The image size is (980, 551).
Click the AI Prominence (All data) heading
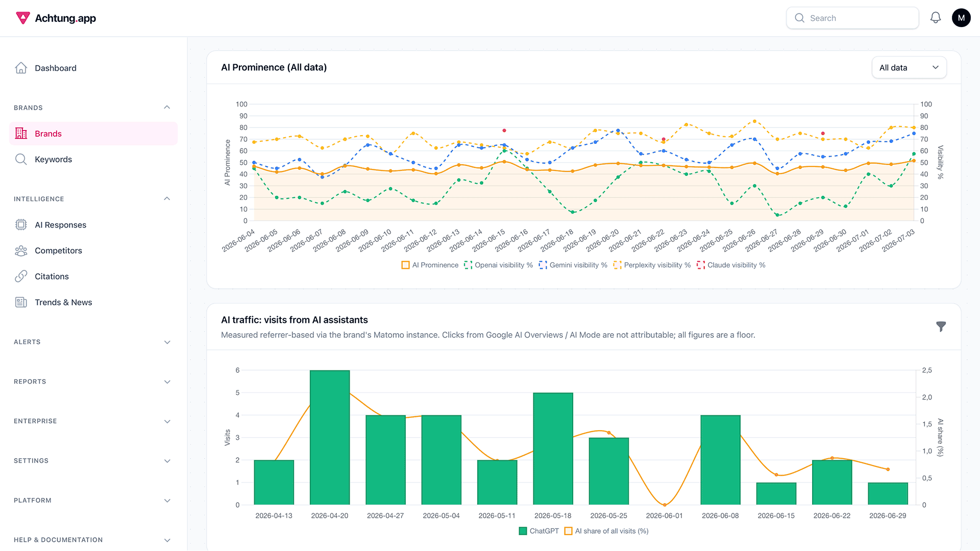274,67
